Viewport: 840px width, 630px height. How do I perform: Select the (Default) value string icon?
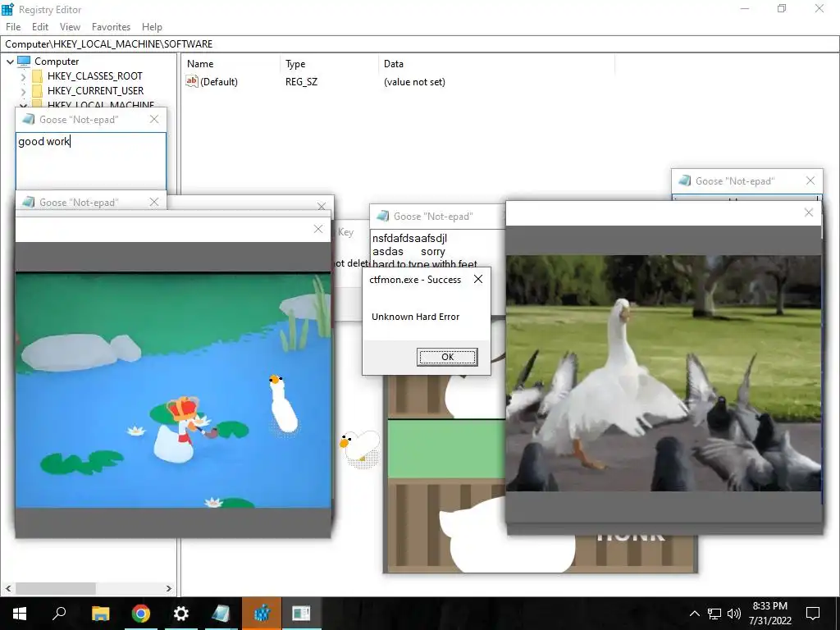click(x=192, y=81)
